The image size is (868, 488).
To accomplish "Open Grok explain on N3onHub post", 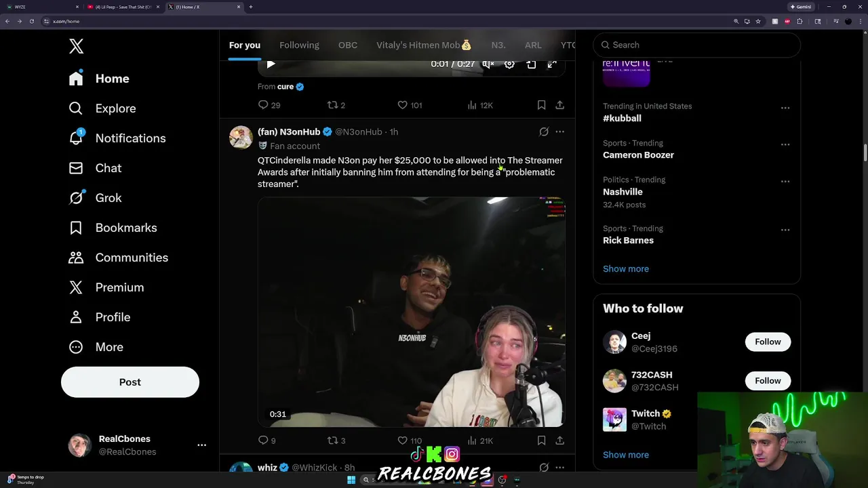I will [x=544, y=131].
